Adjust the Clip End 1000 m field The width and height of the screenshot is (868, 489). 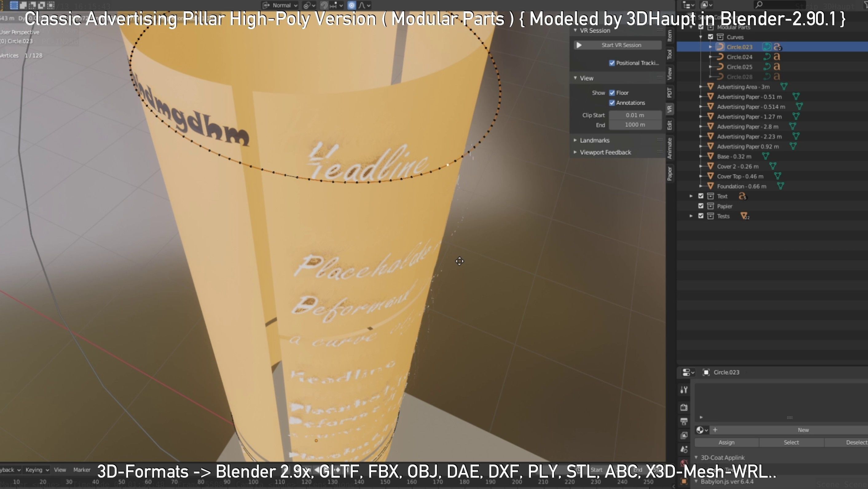[x=635, y=125]
